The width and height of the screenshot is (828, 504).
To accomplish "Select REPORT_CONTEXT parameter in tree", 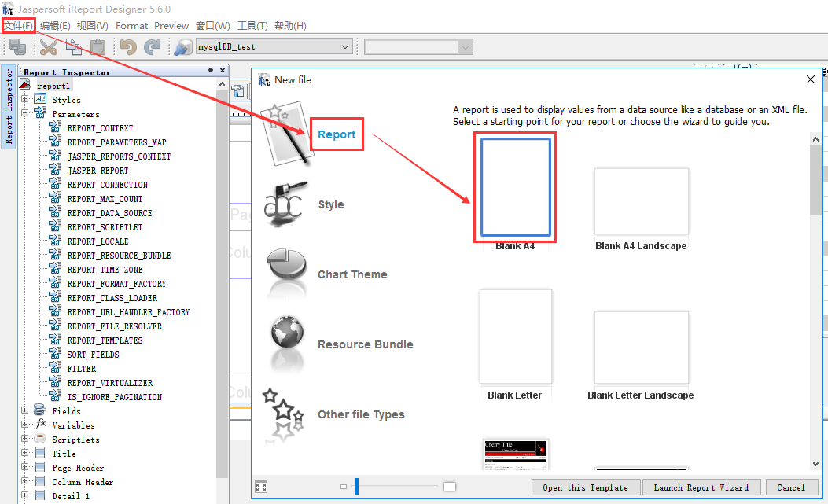I will 100,128.
